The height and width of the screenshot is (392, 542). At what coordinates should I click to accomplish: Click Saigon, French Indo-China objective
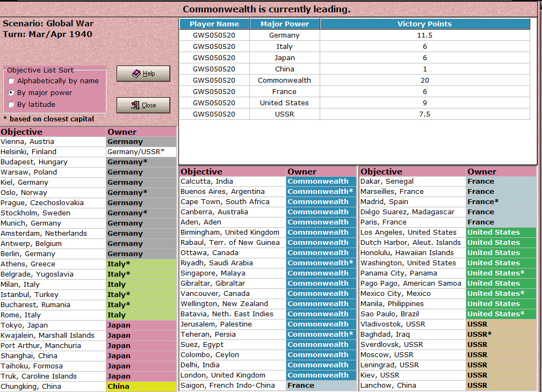tap(227, 386)
